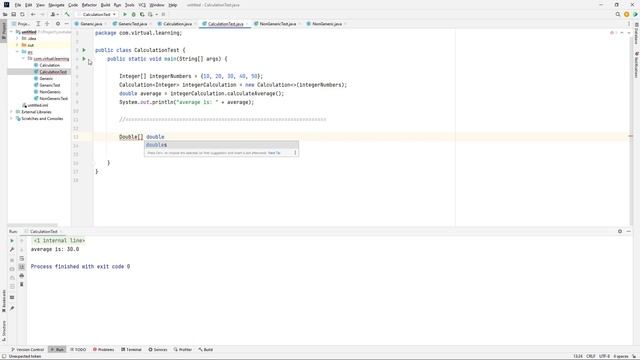
Task: Click Expand All icon in Project panel header
Action: pyautogui.click(x=38, y=24)
